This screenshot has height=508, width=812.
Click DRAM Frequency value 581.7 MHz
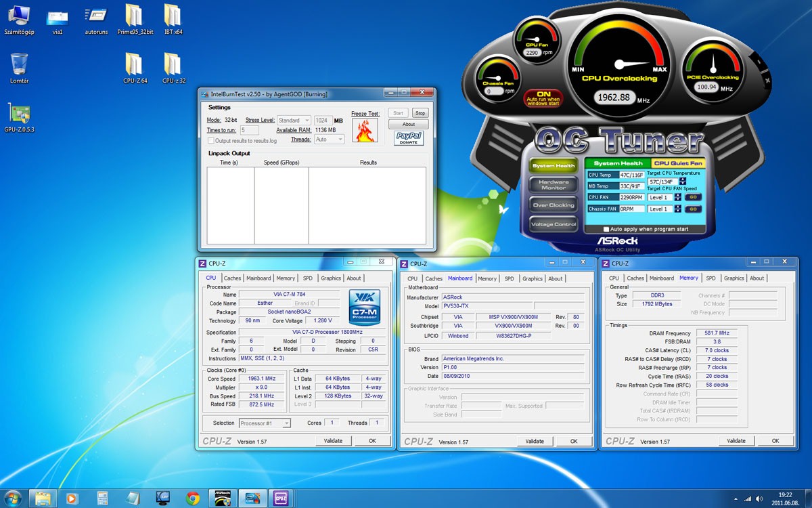tap(717, 333)
